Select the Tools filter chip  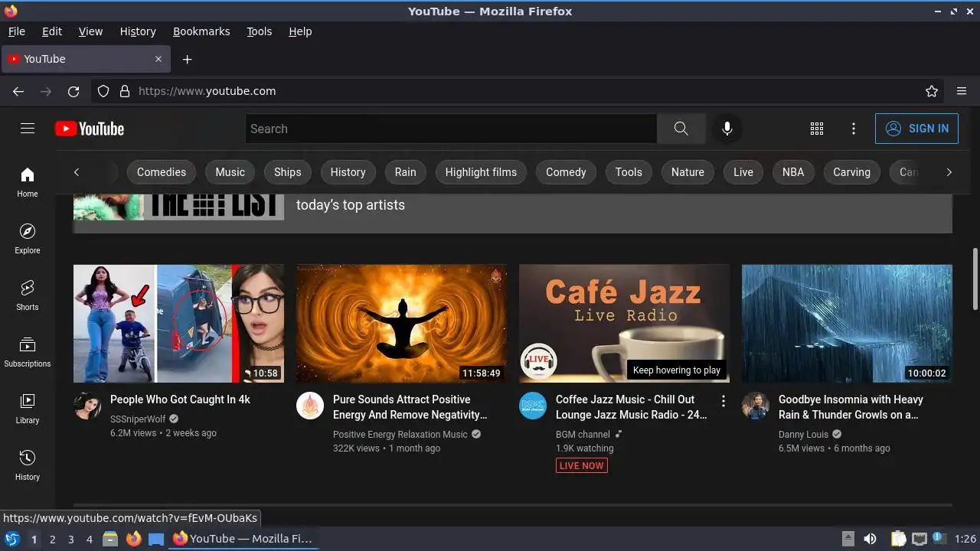click(x=629, y=172)
